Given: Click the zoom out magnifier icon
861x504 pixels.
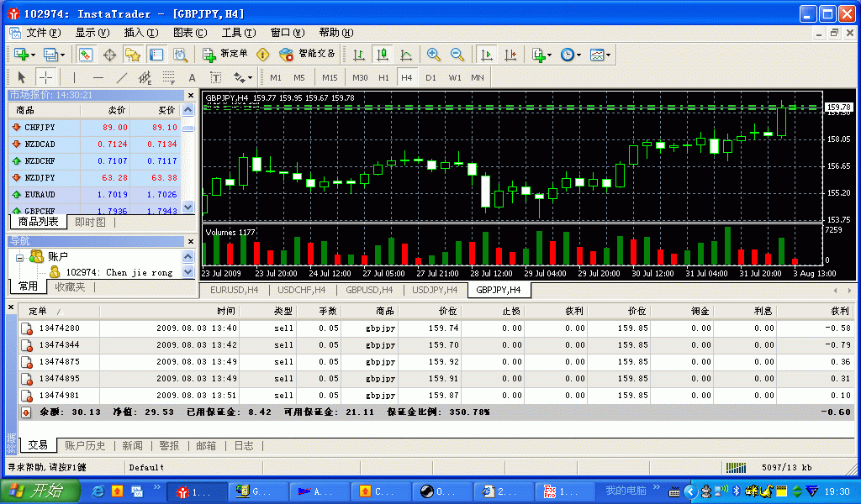Looking at the screenshot, I should (457, 55).
